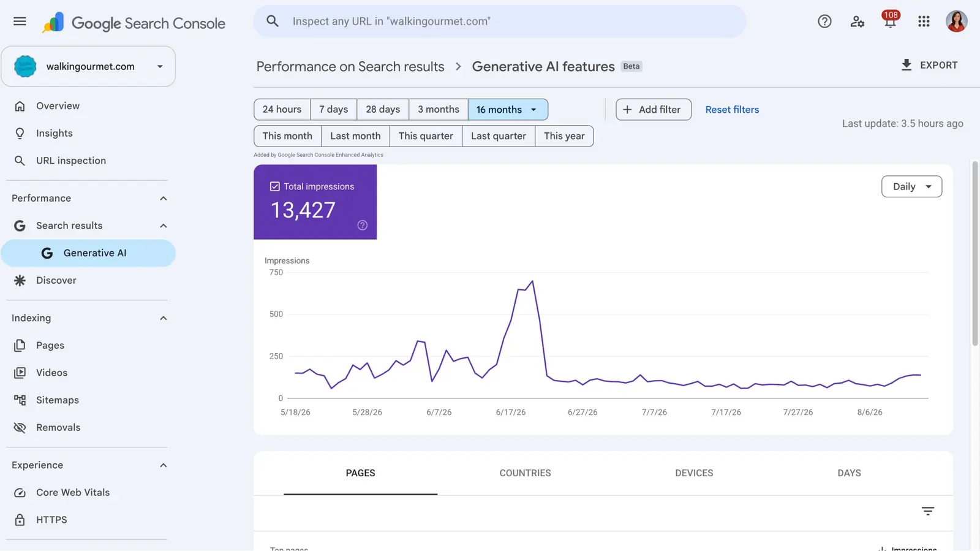Click the page vertical scrollbar
The height and width of the screenshot is (551, 980).
tap(974, 254)
